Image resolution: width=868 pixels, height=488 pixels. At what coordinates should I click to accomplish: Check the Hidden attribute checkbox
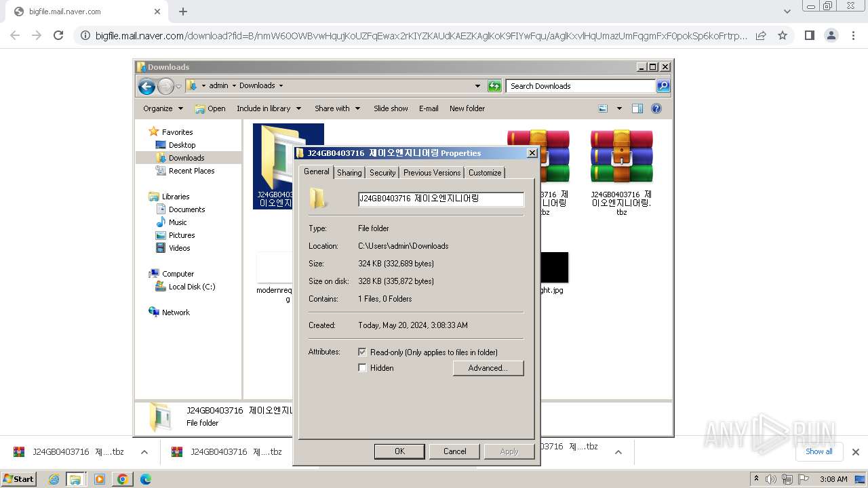pos(362,368)
